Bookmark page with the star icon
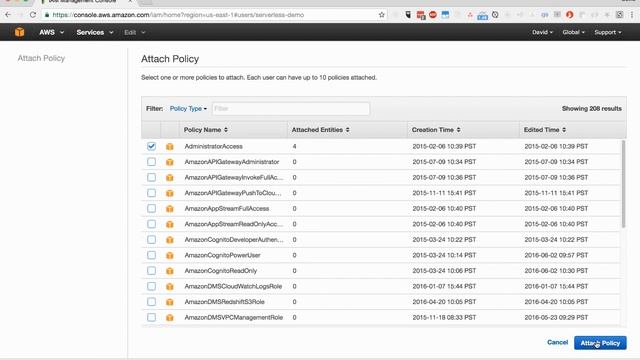The width and height of the screenshot is (640, 360). click(x=382, y=15)
